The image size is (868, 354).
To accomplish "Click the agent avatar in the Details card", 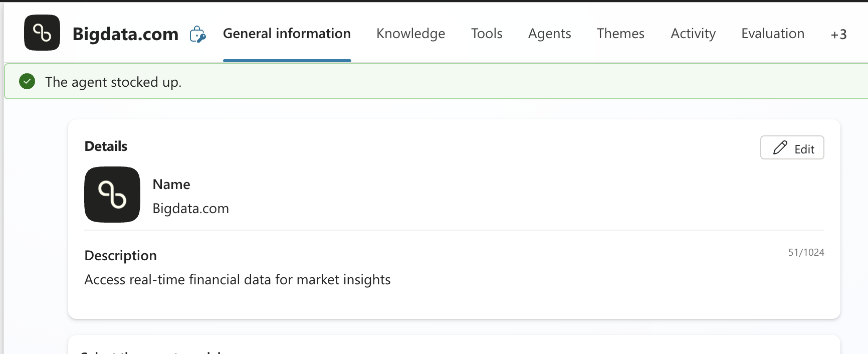I will pos(112,195).
